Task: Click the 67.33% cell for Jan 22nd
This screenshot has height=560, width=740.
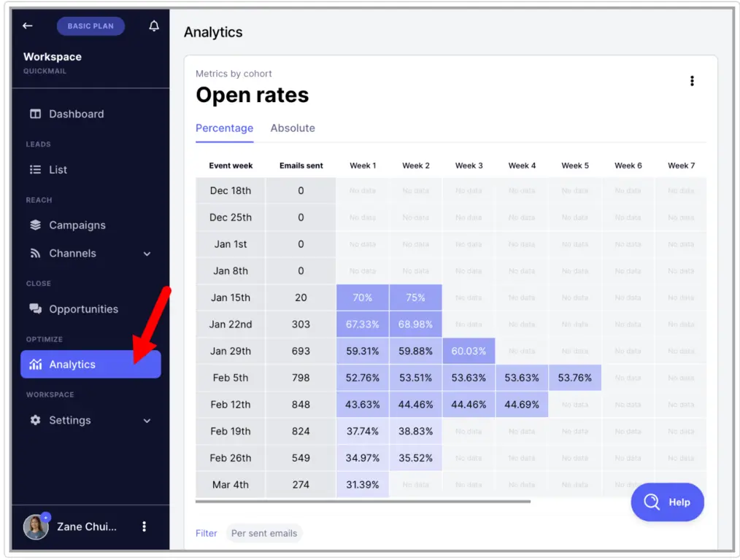Action: point(363,324)
